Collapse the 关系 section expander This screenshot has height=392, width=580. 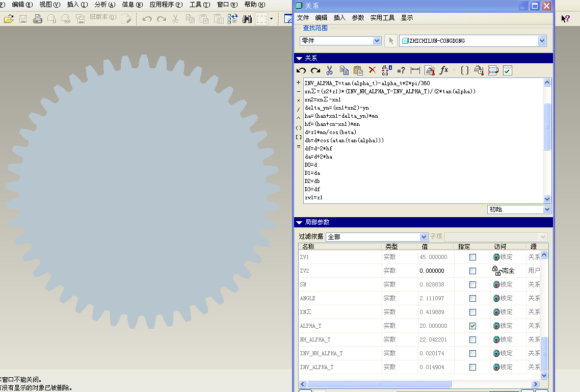pos(299,59)
